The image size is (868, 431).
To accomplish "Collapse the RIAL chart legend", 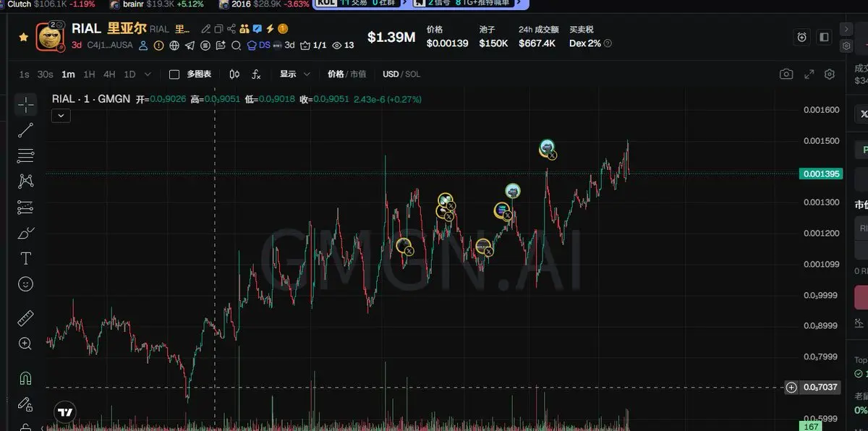I will 61,115.
